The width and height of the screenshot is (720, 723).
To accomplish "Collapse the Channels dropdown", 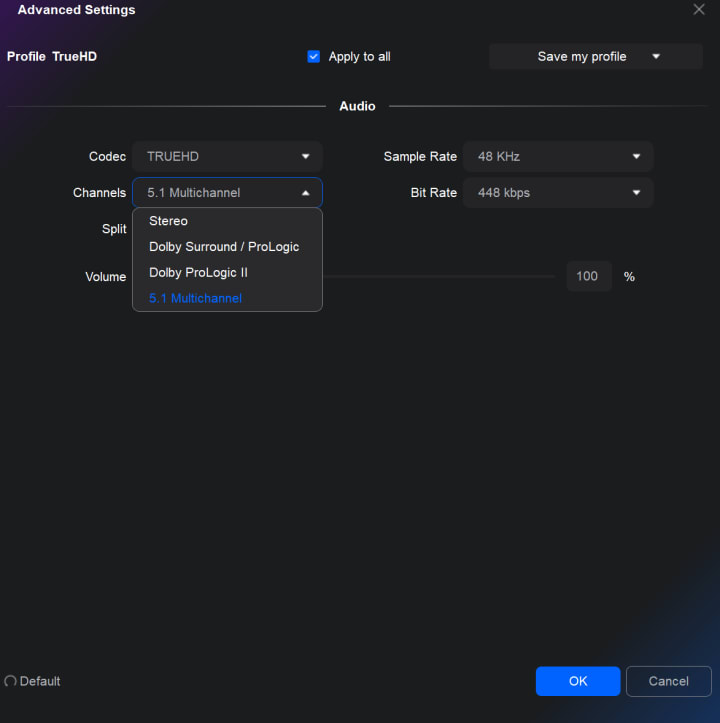I will [227, 192].
